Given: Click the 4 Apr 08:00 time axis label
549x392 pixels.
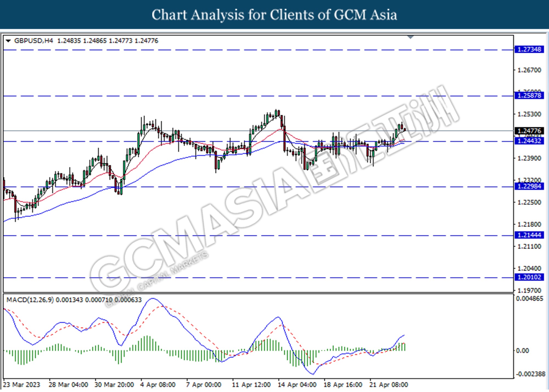Looking at the screenshot, I should point(158,385).
